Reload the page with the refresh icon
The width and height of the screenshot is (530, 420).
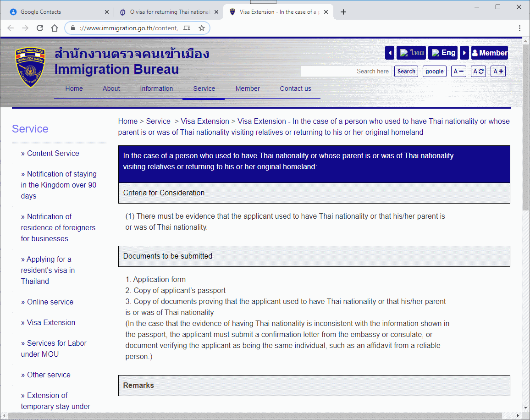coord(40,28)
